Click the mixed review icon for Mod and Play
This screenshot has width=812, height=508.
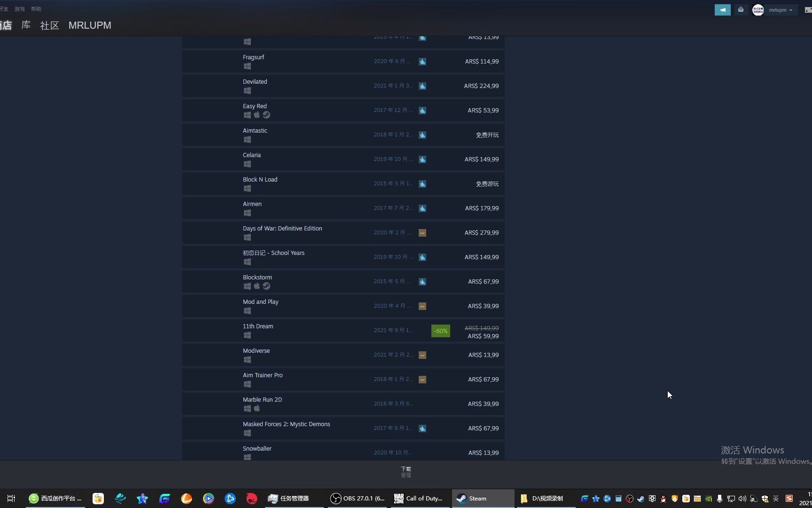pyautogui.click(x=422, y=306)
